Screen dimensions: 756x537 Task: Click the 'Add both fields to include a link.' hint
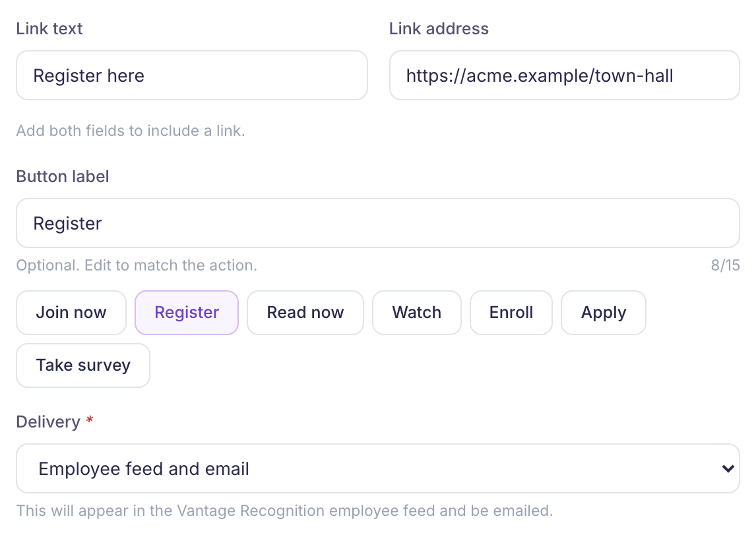point(131,131)
